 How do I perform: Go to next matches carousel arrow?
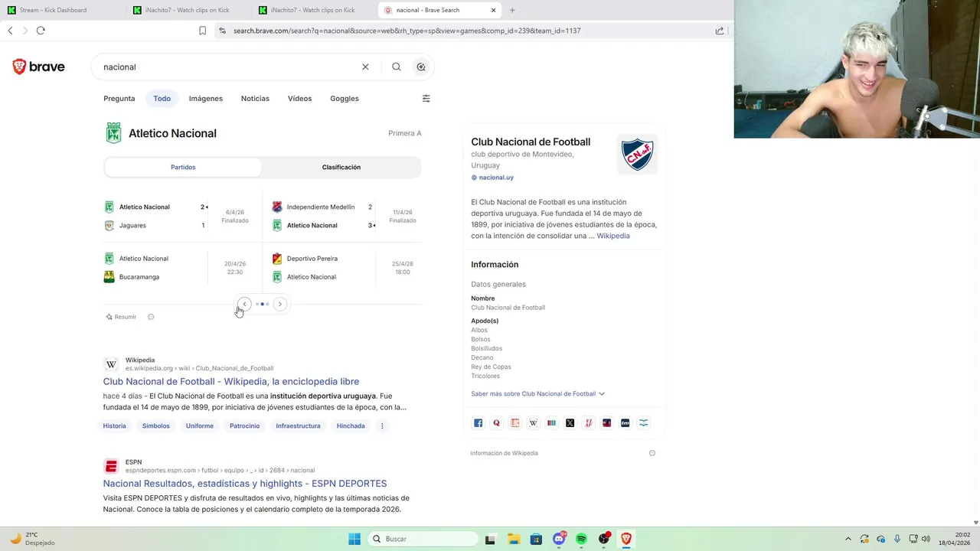pyautogui.click(x=280, y=304)
